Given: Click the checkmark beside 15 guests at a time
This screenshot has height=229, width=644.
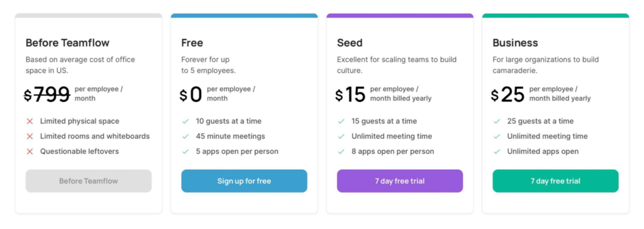Looking at the screenshot, I should [341, 121].
